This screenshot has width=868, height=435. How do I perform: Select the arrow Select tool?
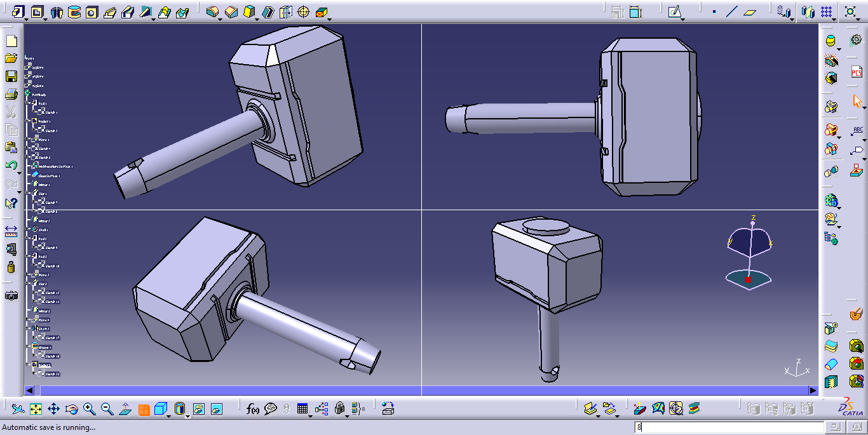[x=857, y=101]
